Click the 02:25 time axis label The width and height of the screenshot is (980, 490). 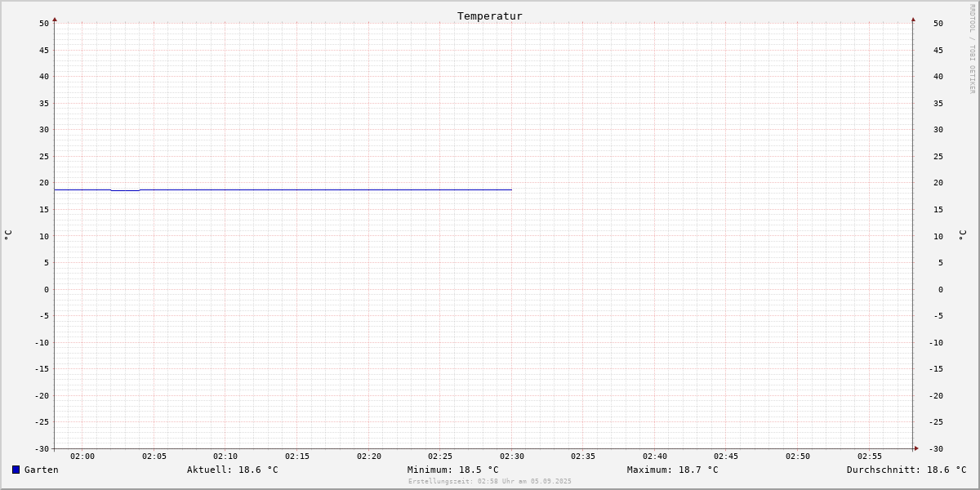coord(440,457)
